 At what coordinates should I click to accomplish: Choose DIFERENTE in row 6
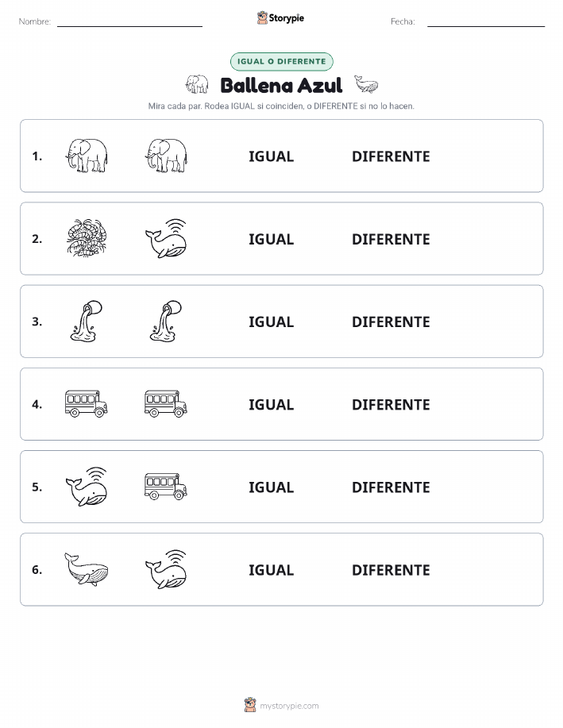tap(391, 570)
